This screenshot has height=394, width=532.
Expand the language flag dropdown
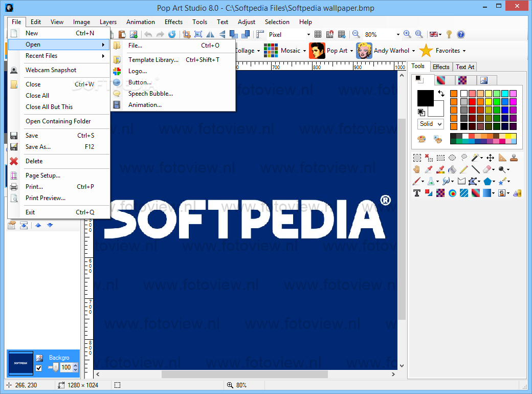pyautogui.click(x=440, y=35)
